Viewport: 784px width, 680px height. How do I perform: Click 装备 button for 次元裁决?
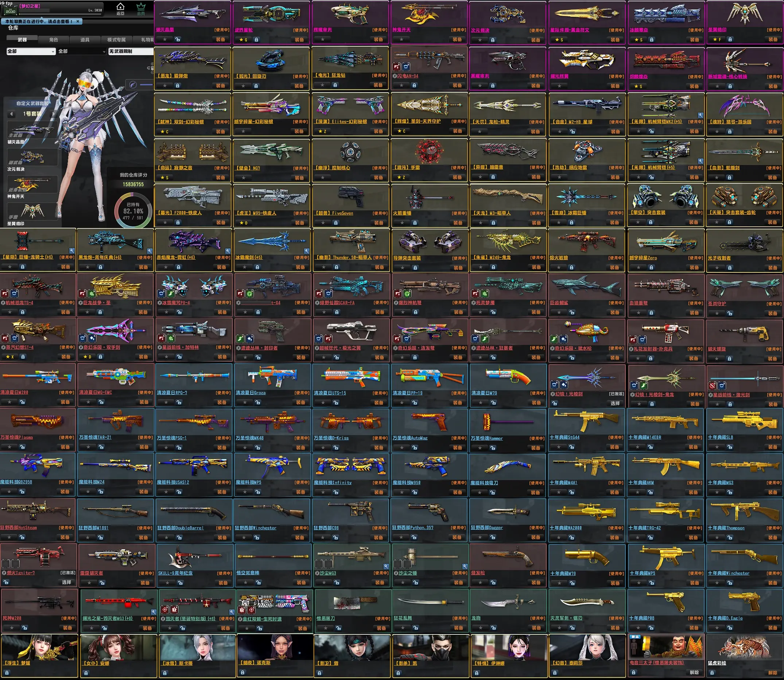[535, 39]
